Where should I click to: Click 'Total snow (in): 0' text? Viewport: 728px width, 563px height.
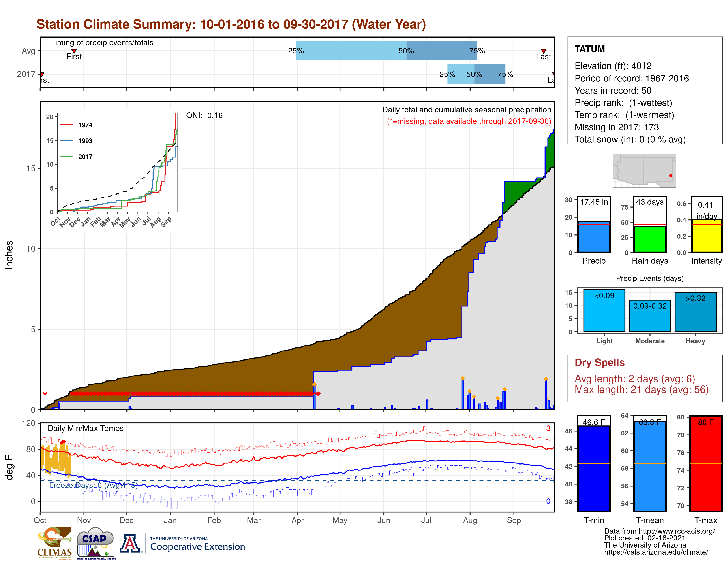pos(630,139)
